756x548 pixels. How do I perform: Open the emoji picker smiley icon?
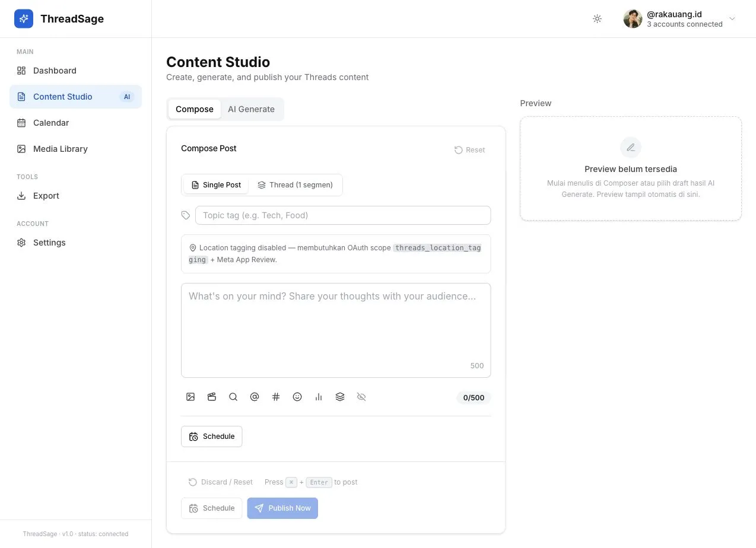297,397
